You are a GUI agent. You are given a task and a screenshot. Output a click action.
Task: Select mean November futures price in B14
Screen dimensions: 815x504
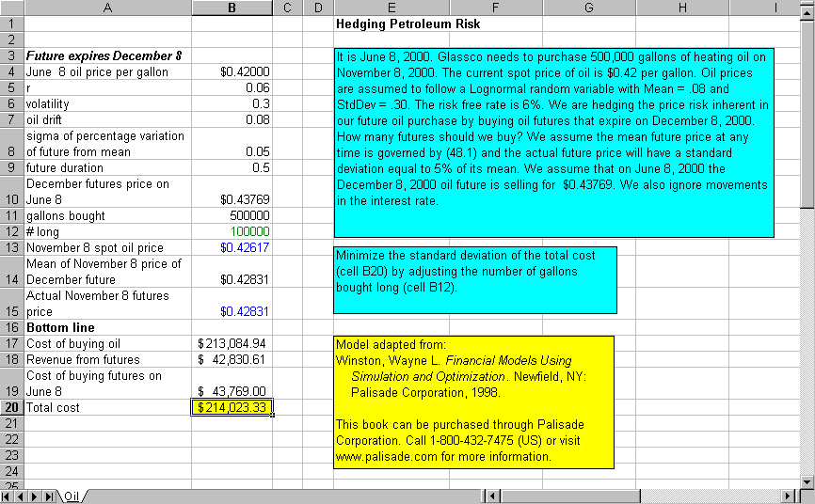pos(232,272)
